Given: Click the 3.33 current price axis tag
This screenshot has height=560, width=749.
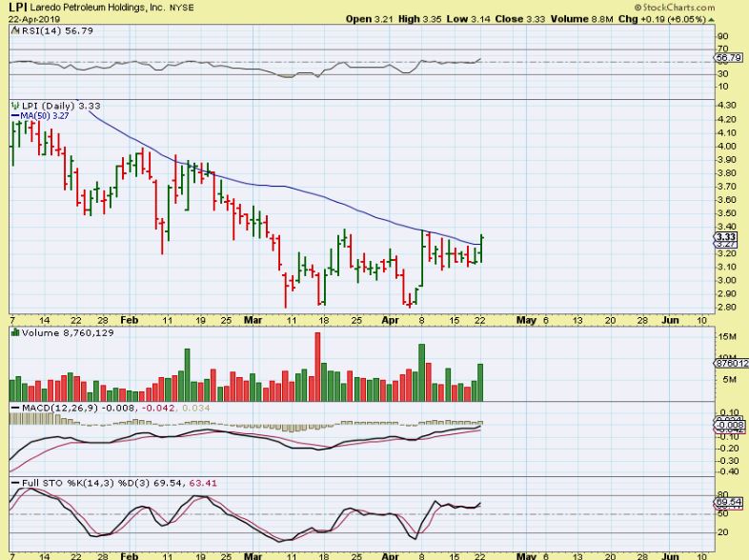Looking at the screenshot, I should point(726,236).
